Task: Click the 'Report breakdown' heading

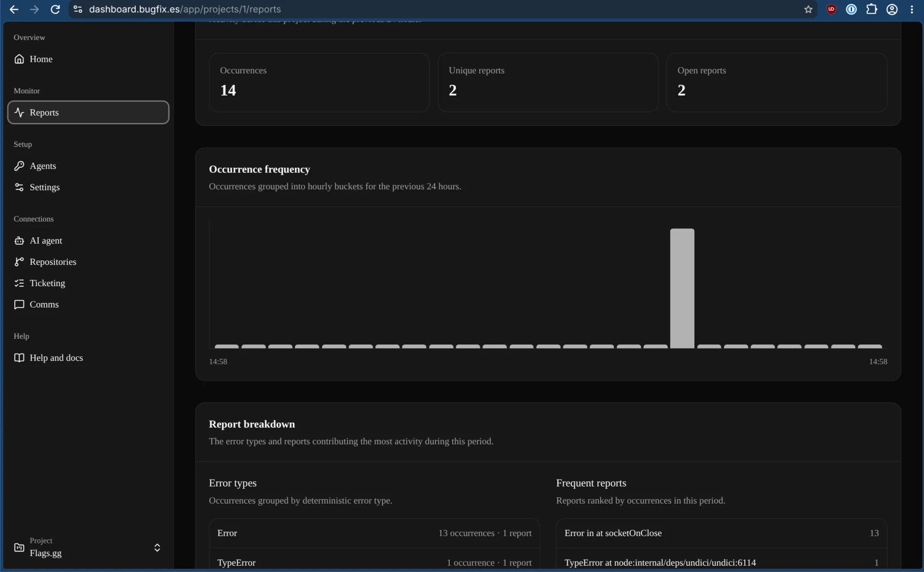Action: tap(252, 424)
